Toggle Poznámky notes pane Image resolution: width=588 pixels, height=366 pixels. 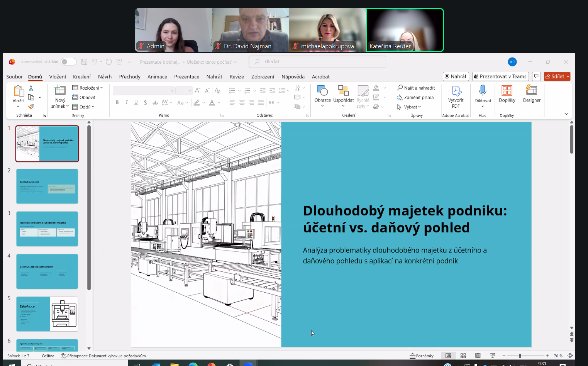click(422, 356)
